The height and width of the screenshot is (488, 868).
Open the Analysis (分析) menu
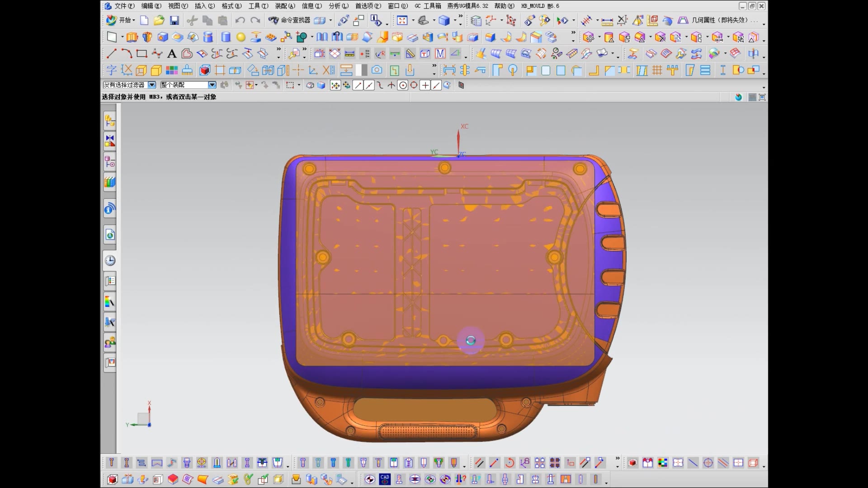click(338, 6)
